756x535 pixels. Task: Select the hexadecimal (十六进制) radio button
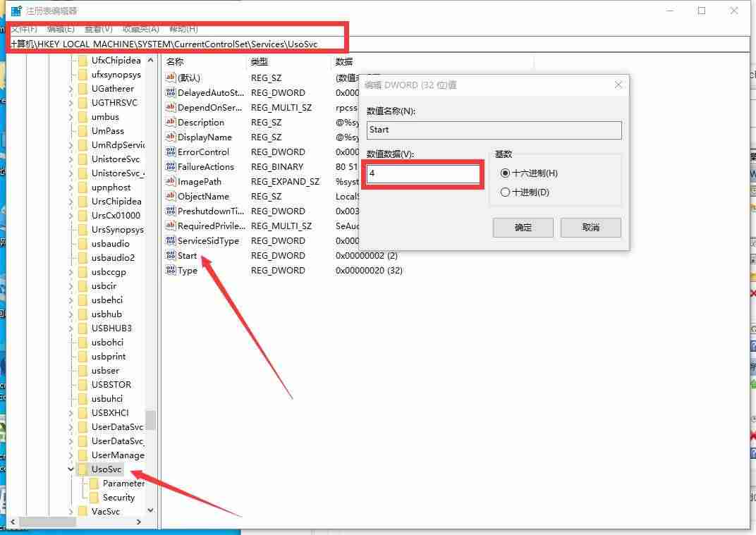(x=505, y=173)
